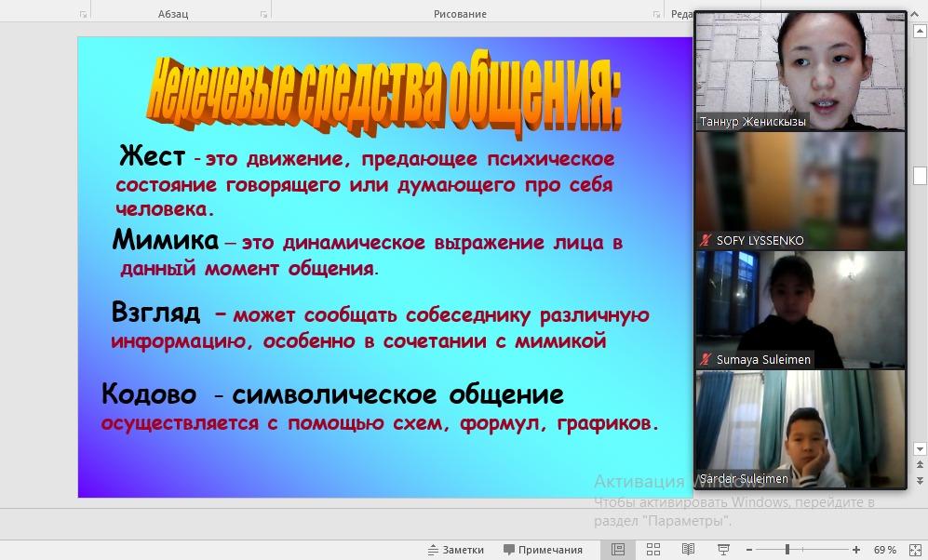
Task: Start the slide show from status bar
Action: point(723,550)
